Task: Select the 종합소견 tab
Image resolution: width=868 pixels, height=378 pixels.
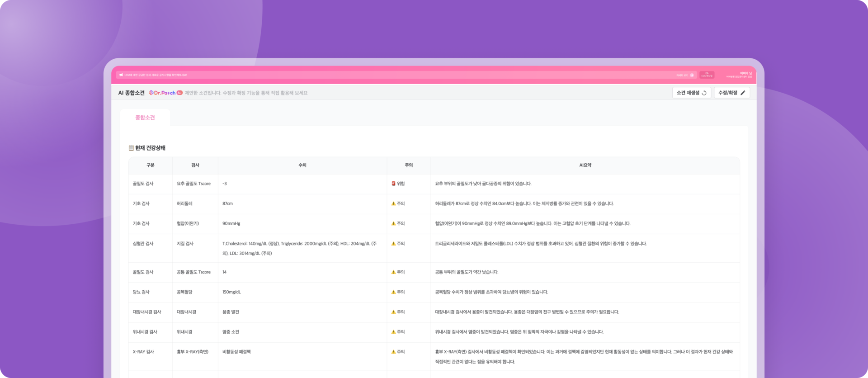Action: click(x=145, y=118)
